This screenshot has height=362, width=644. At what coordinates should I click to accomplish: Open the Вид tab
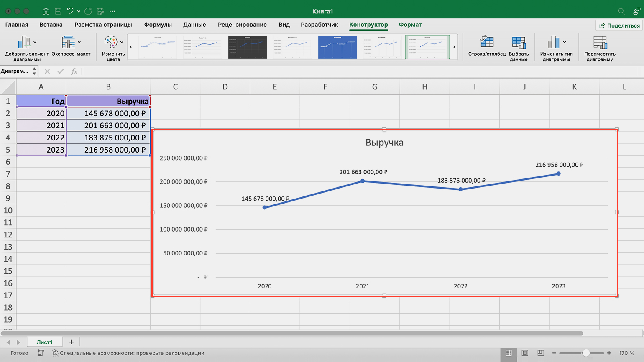pyautogui.click(x=284, y=25)
